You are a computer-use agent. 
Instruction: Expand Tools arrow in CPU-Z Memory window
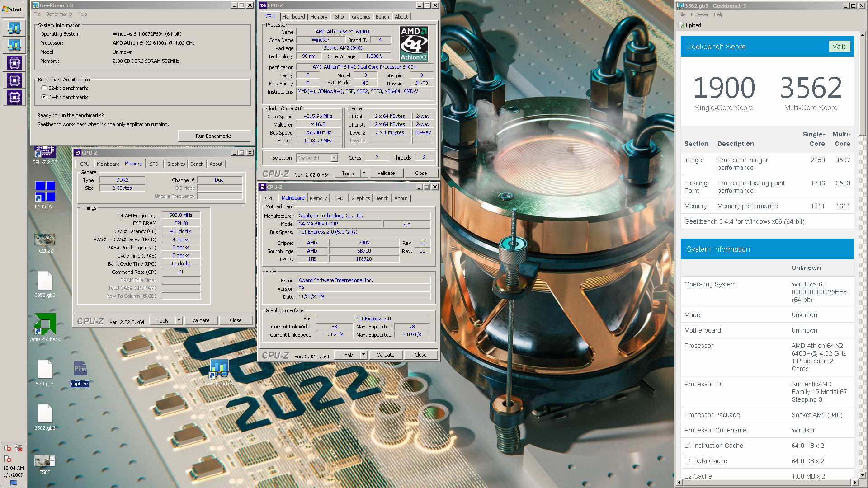[179, 320]
